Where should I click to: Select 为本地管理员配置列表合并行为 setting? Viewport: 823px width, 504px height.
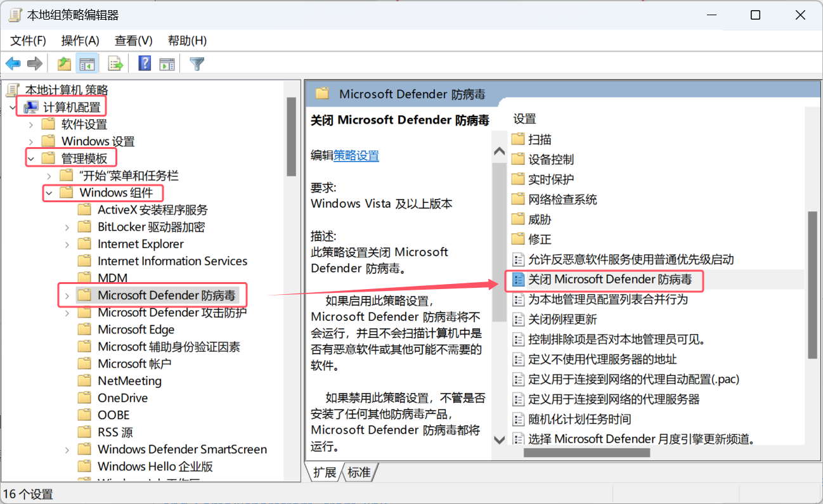[x=608, y=299]
